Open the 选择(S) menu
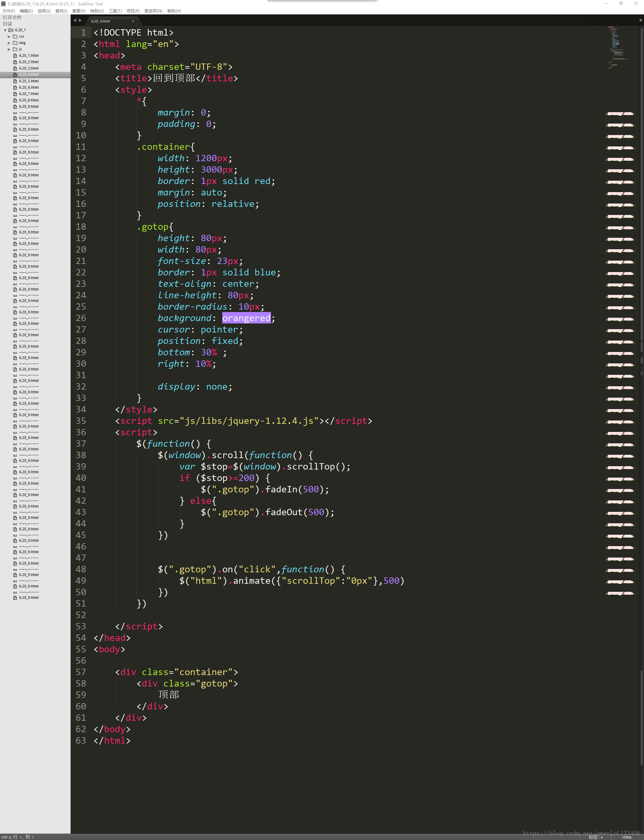 point(44,11)
